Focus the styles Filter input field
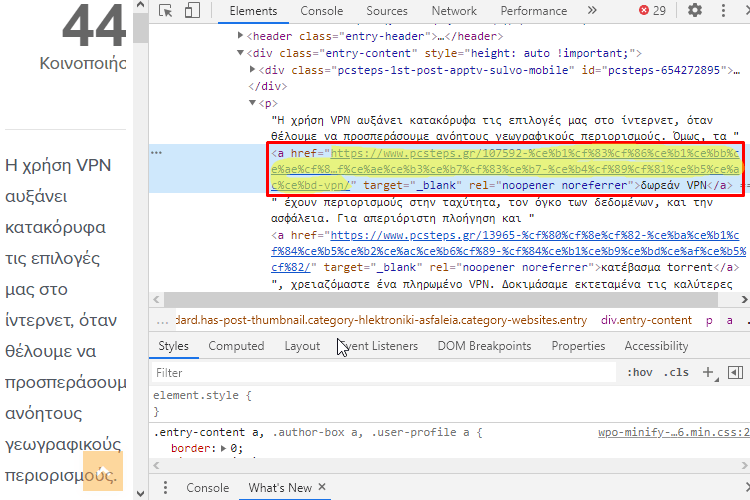This screenshot has width=750, height=500. click(x=384, y=373)
